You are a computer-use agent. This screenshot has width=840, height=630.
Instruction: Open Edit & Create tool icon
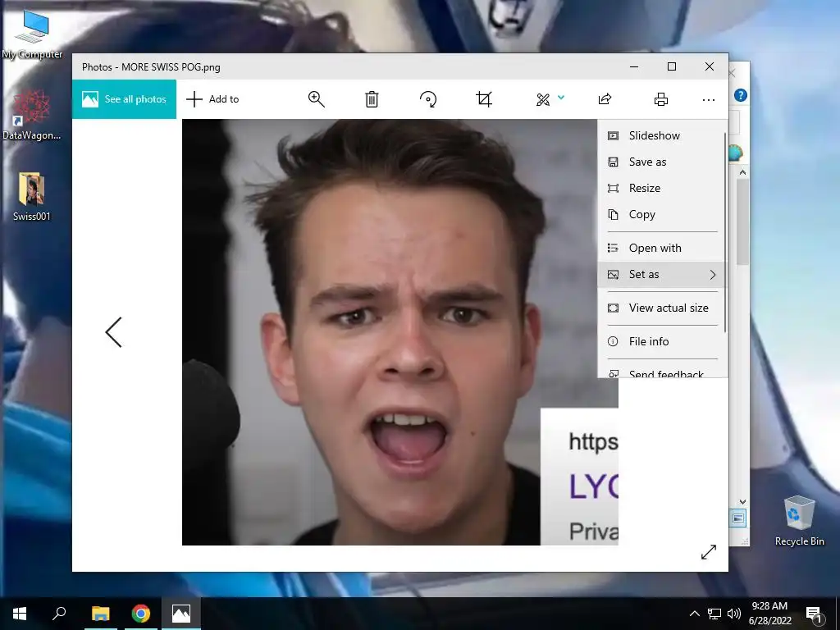tap(543, 99)
